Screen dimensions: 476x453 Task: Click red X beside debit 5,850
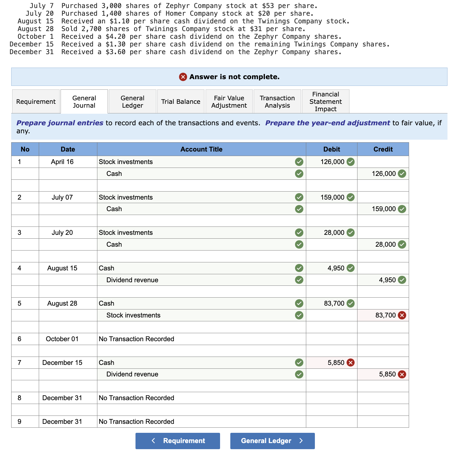pos(351,363)
